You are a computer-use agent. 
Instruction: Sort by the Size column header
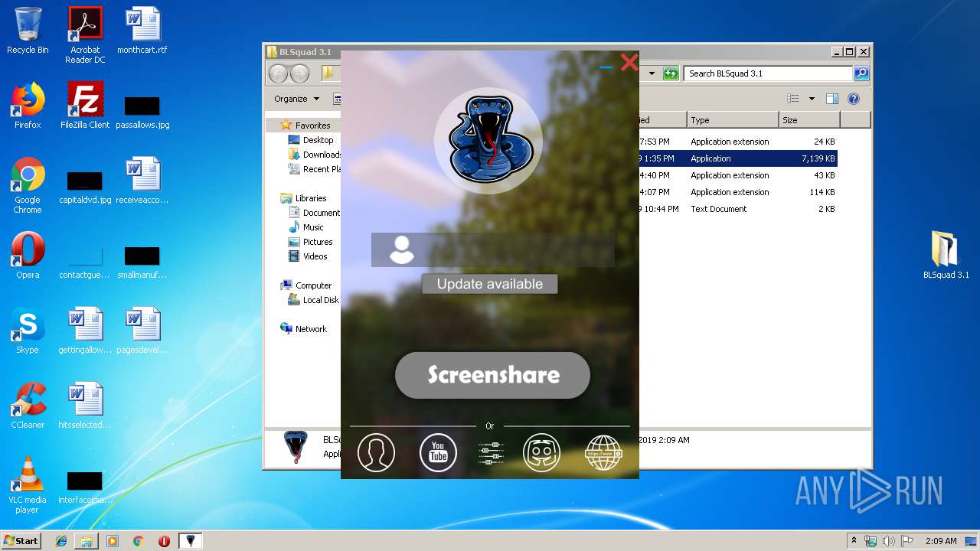809,120
